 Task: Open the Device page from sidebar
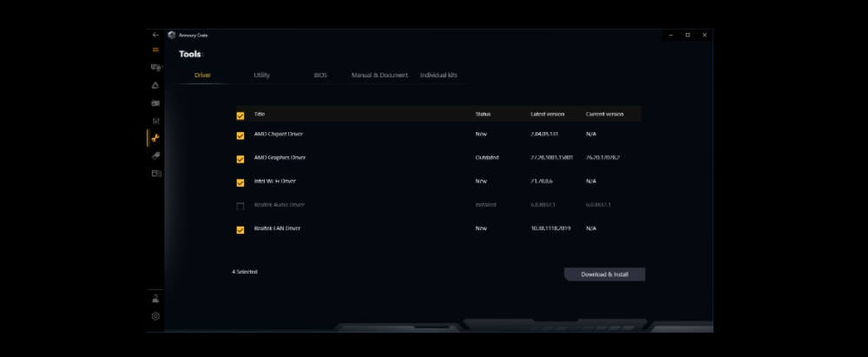point(156,68)
